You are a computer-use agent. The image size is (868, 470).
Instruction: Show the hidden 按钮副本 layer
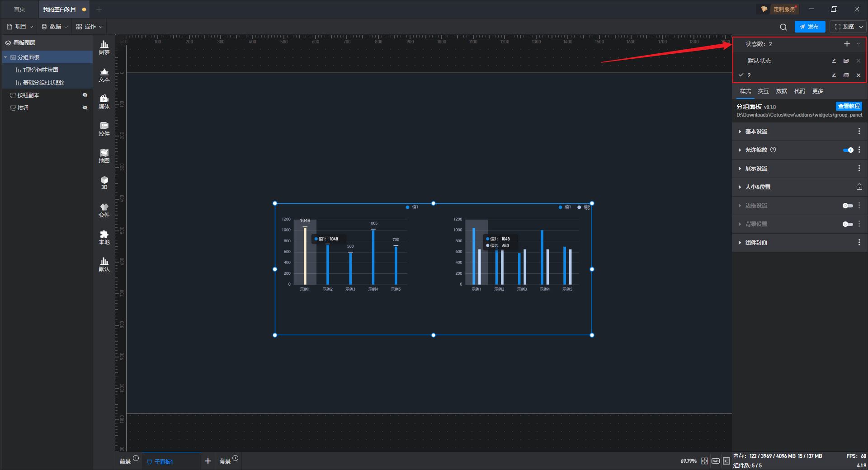click(x=85, y=95)
